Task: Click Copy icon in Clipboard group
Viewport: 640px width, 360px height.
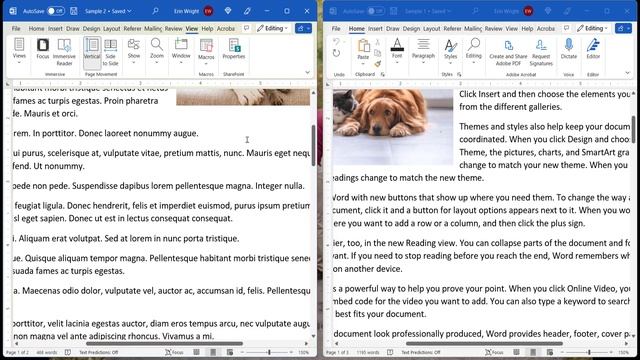Action: pos(378,53)
